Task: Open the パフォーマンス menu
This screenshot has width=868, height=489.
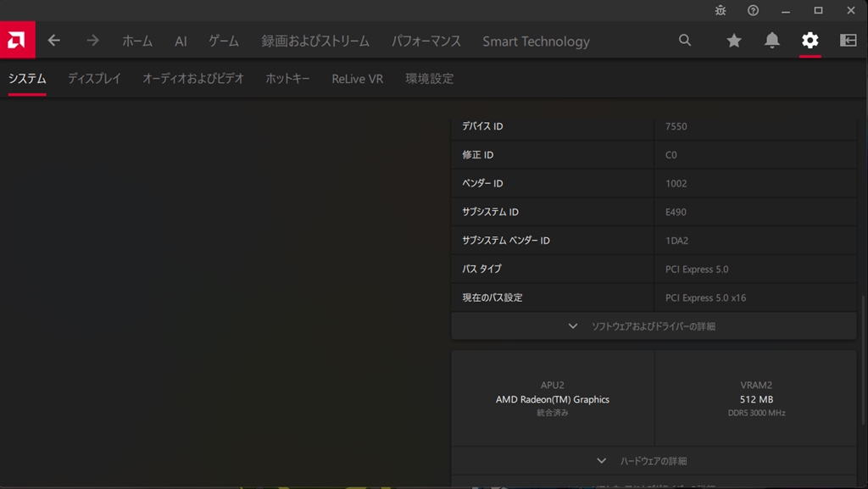Action: point(426,41)
